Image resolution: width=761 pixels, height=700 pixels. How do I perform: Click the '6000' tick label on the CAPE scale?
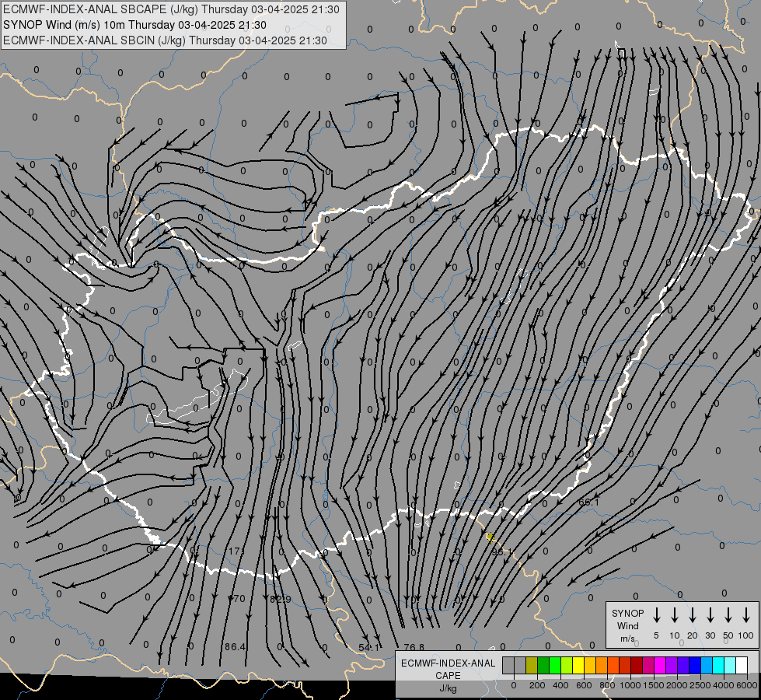click(746, 685)
